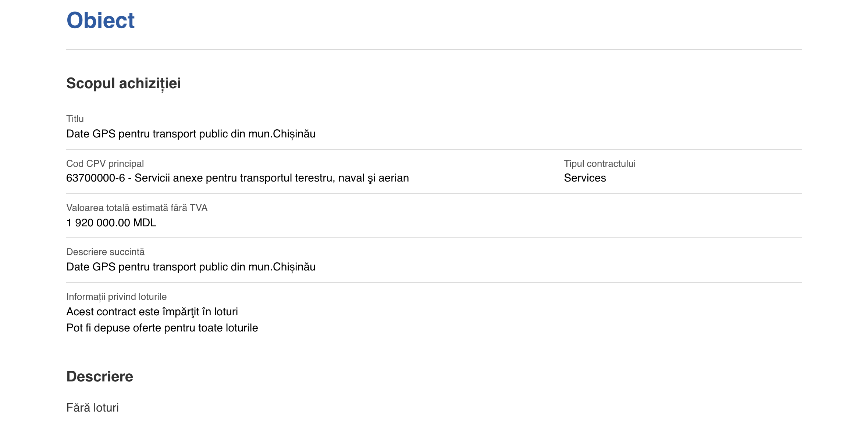Click the Titlu field label
Image resolution: width=868 pixels, height=427 pixels.
[75, 119]
